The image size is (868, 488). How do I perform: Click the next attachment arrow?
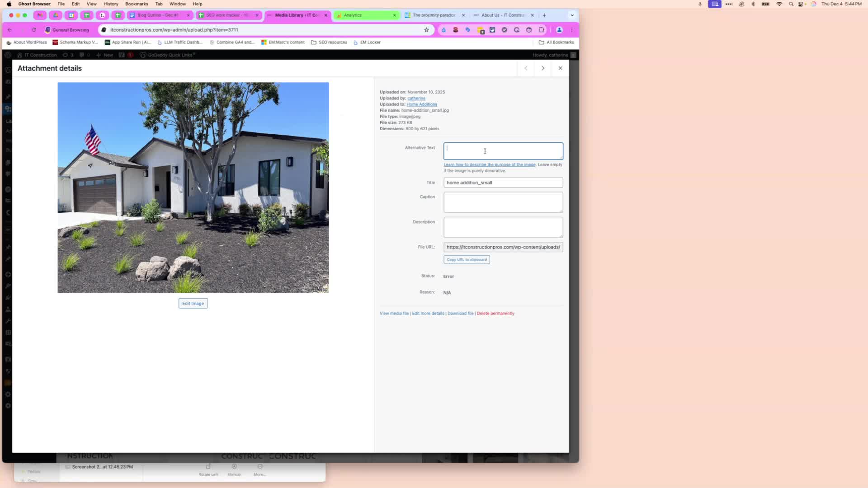543,68
